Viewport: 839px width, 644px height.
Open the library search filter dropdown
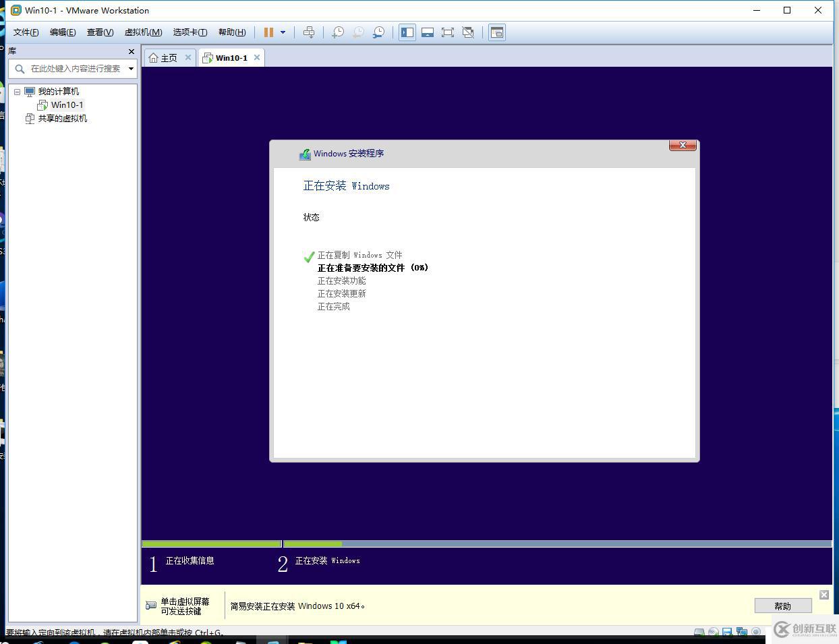tap(131, 68)
